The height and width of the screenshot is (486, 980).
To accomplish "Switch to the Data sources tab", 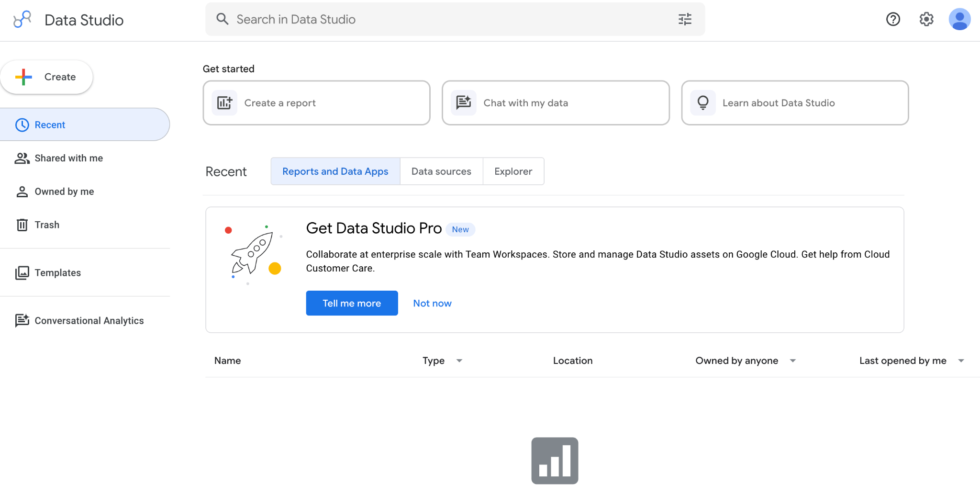I will click(441, 171).
